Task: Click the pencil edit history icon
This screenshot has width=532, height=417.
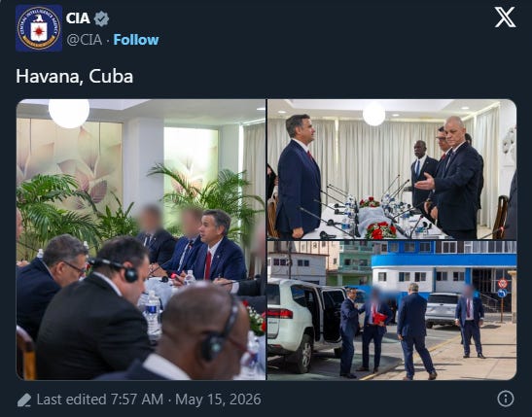Action: click(24, 400)
